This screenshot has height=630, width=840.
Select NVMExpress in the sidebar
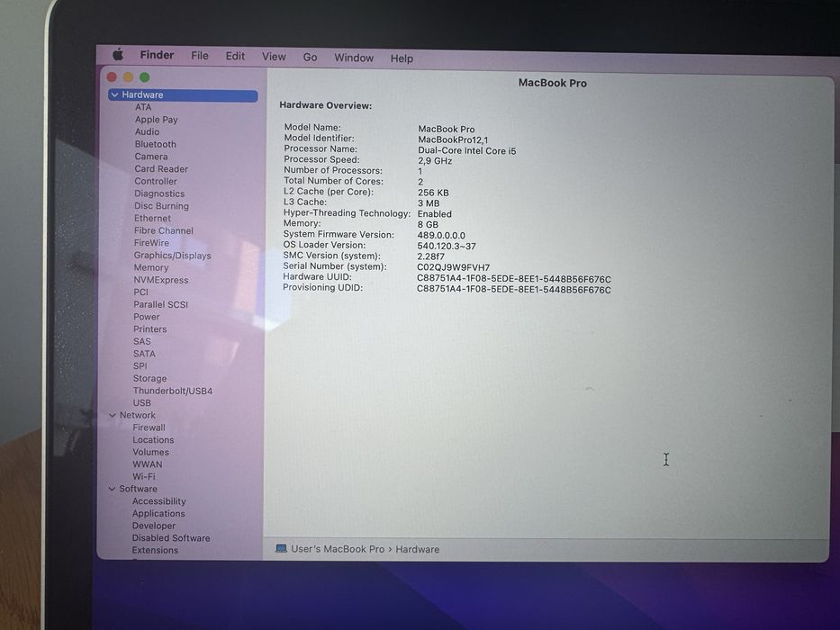click(161, 280)
